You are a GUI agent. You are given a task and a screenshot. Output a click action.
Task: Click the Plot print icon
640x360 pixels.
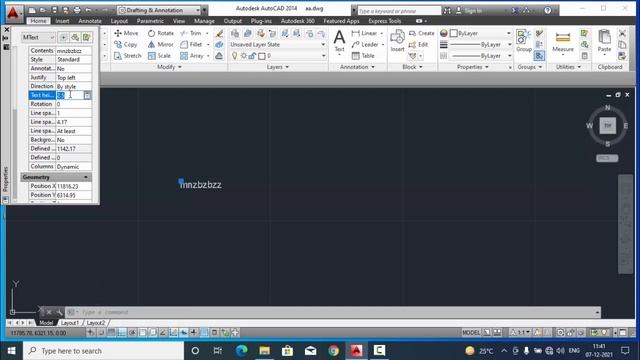pyautogui.click(x=77, y=10)
